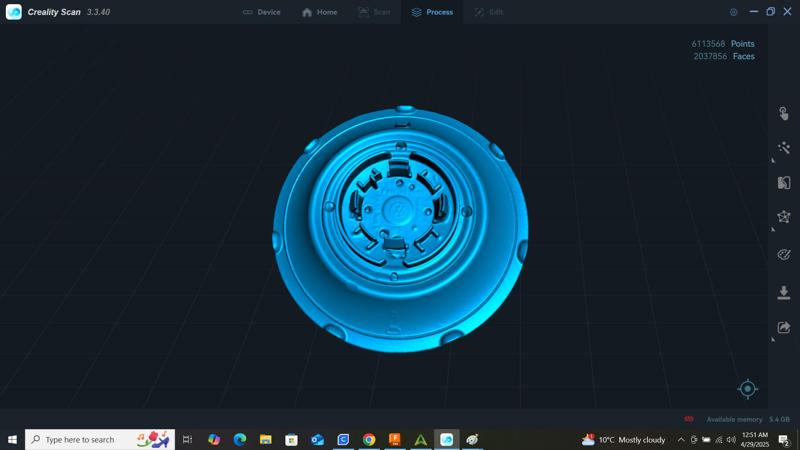
Task: Open Task View from the taskbar
Action: coord(187,439)
